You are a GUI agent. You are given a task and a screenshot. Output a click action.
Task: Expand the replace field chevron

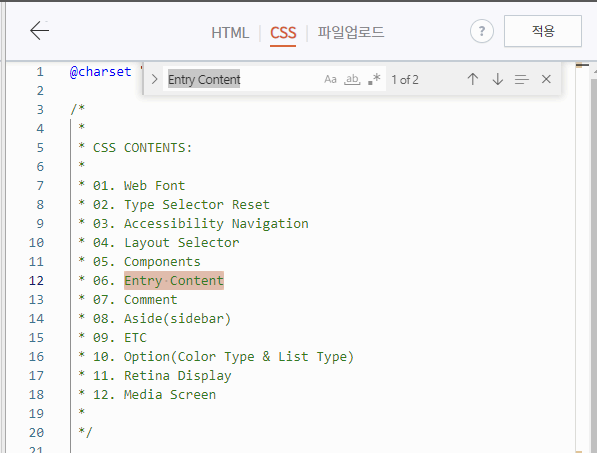point(154,79)
